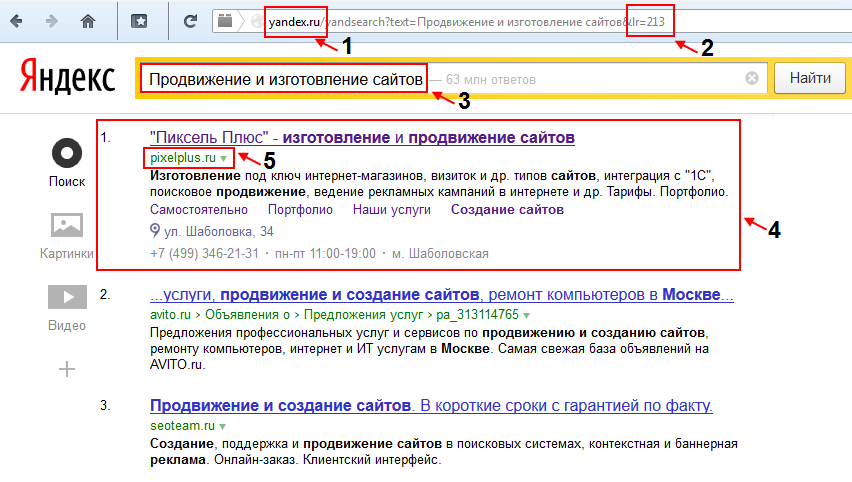
Task: Go to browser home page icon
Action: 89,20
